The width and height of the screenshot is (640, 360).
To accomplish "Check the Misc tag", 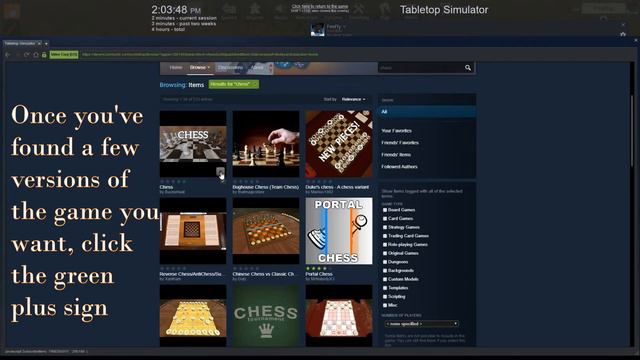I will point(385,305).
